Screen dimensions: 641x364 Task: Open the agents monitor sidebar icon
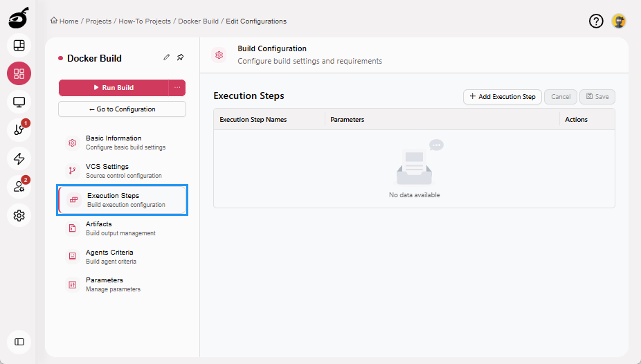pyautogui.click(x=19, y=102)
